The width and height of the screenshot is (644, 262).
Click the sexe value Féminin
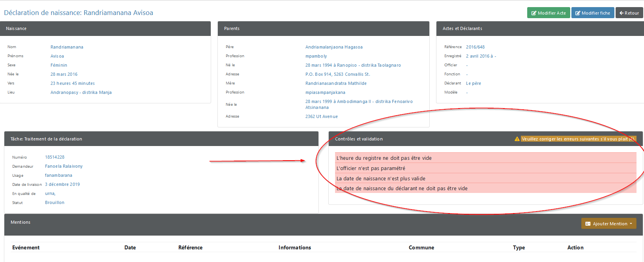coord(59,65)
